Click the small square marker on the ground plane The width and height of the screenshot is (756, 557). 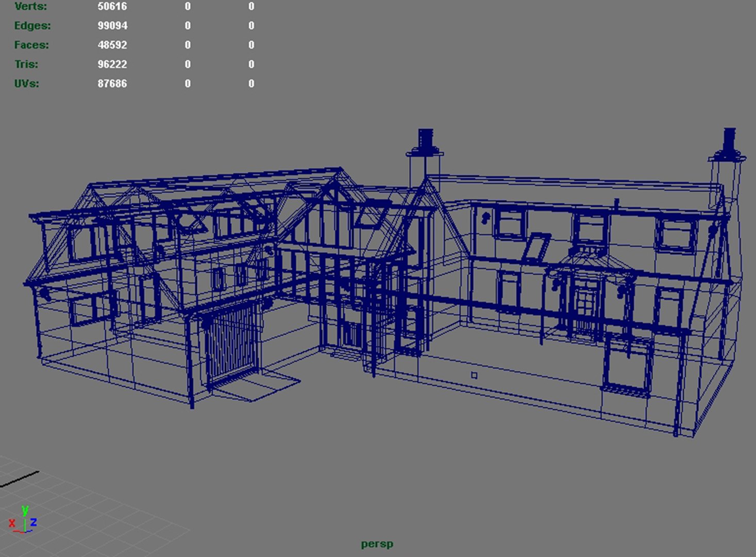coord(474,375)
